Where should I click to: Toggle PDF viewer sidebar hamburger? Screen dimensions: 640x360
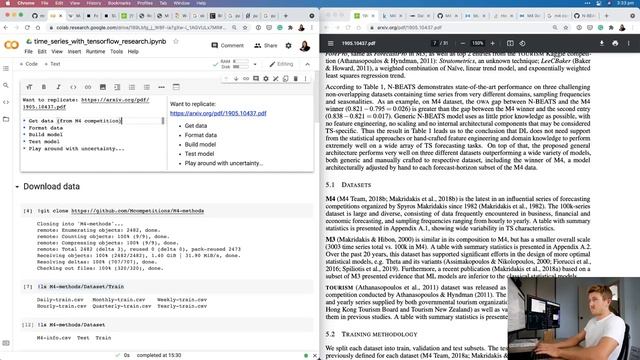tap(331, 43)
